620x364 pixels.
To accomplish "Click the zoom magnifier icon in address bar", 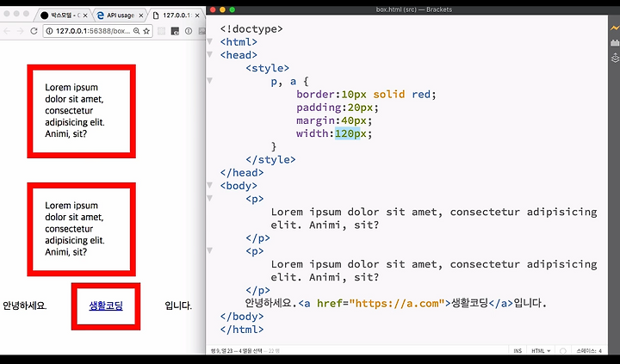I will point(136,31).
